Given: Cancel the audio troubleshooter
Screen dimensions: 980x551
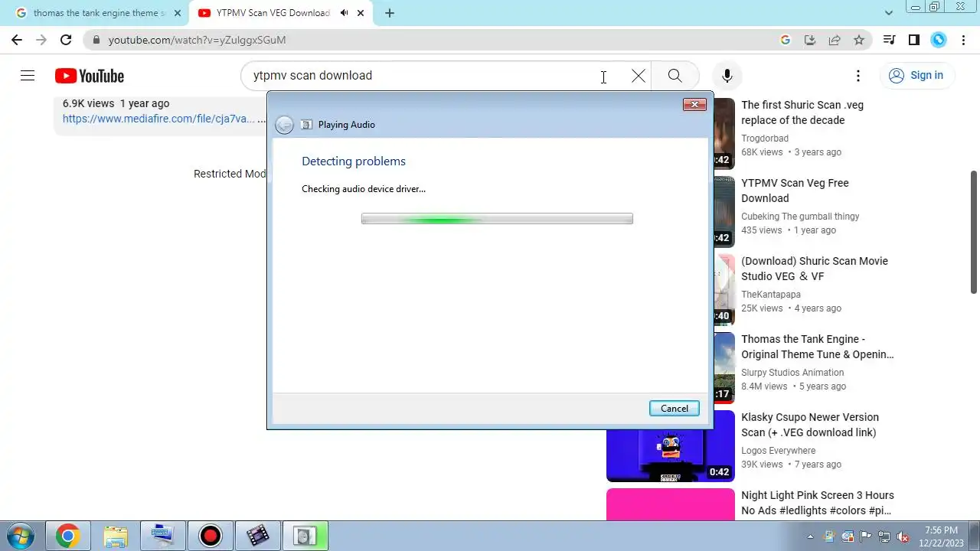Looking at the screenshot, I should (x=675, y=409).
